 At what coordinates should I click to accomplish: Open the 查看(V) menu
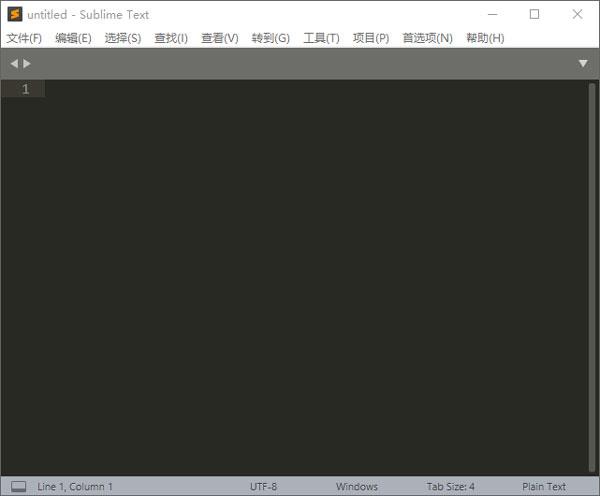coord(220,38)
